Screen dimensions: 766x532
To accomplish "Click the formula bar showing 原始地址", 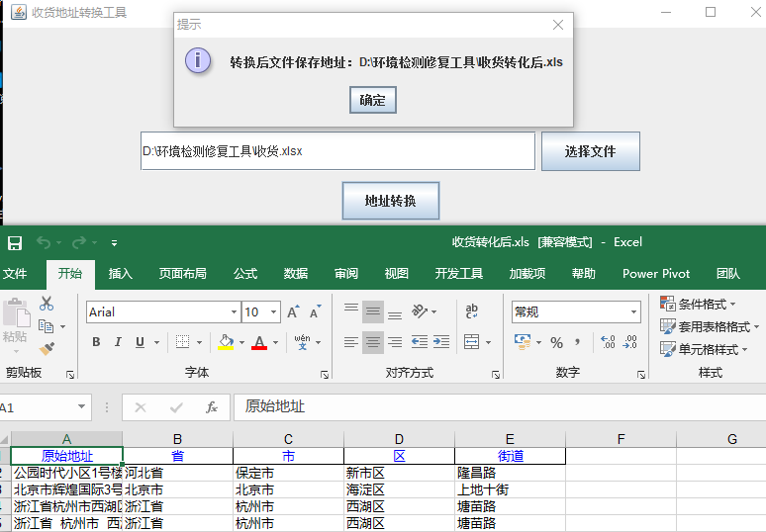I will 500,407.
